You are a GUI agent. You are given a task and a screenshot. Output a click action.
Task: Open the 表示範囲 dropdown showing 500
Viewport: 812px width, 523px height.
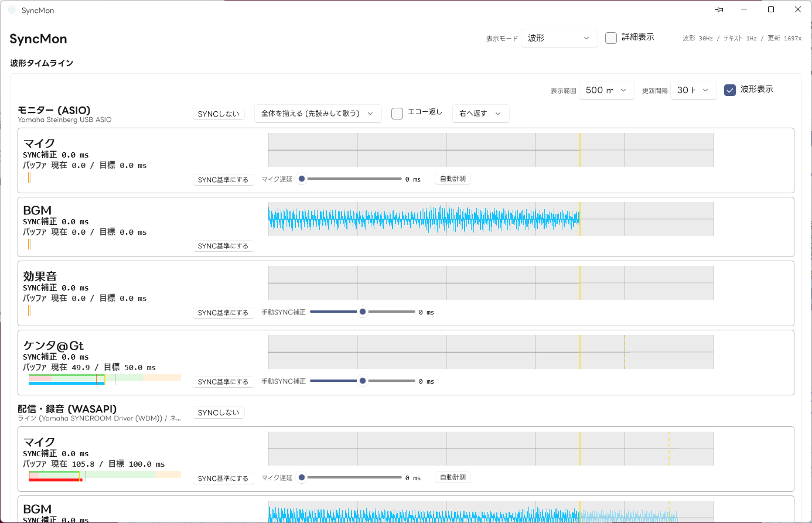click(607, 90)
